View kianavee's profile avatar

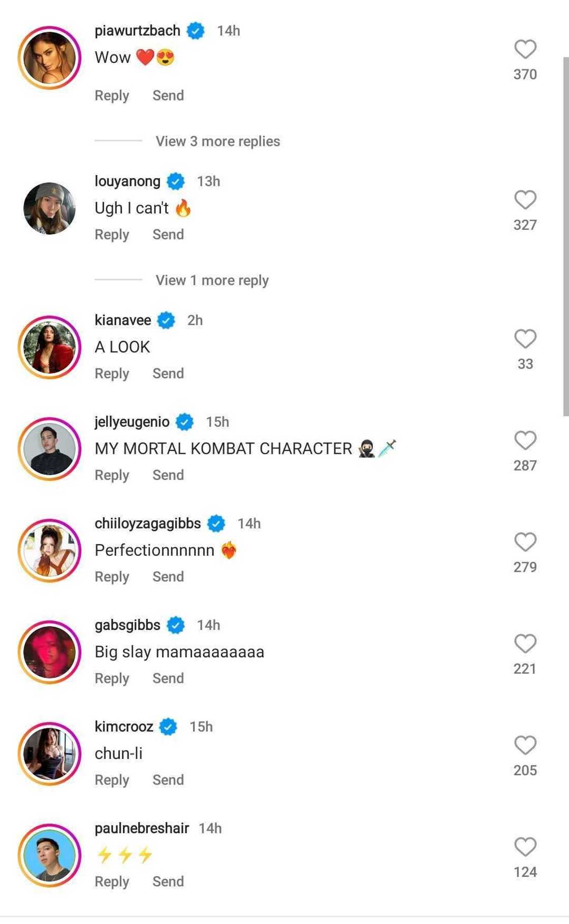click(50, 347)
